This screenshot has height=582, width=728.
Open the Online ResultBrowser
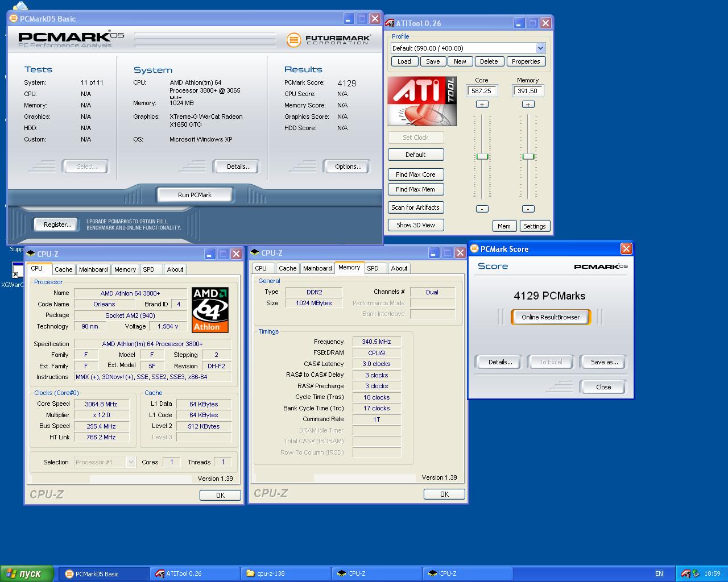point(551,317)
